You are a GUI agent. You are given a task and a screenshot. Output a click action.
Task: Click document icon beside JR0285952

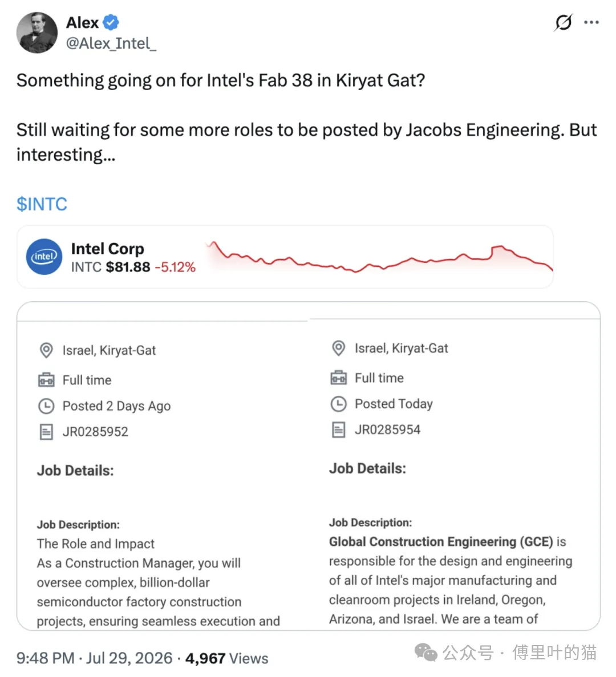tap(46, 432)
